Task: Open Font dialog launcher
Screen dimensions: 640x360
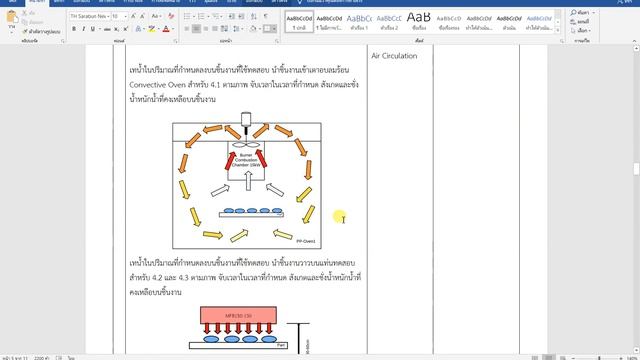Action: click(176, 41)
